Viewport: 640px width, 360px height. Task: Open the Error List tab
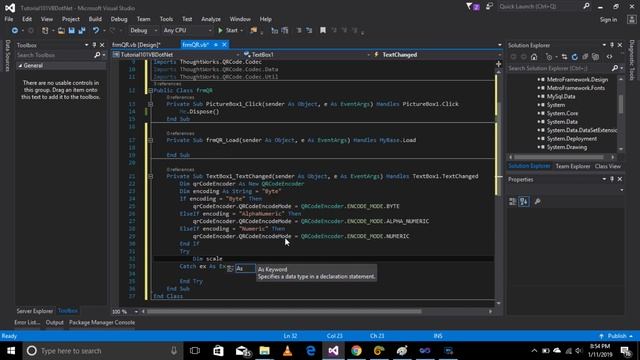(27, 322)
